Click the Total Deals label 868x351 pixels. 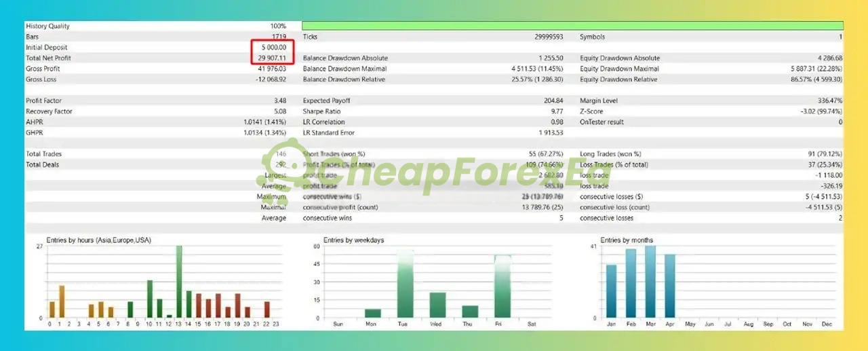coord(42,164)
